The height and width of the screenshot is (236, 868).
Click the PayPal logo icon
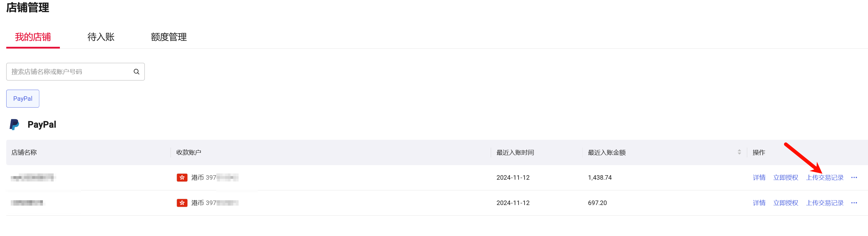[x=14, y=125]
